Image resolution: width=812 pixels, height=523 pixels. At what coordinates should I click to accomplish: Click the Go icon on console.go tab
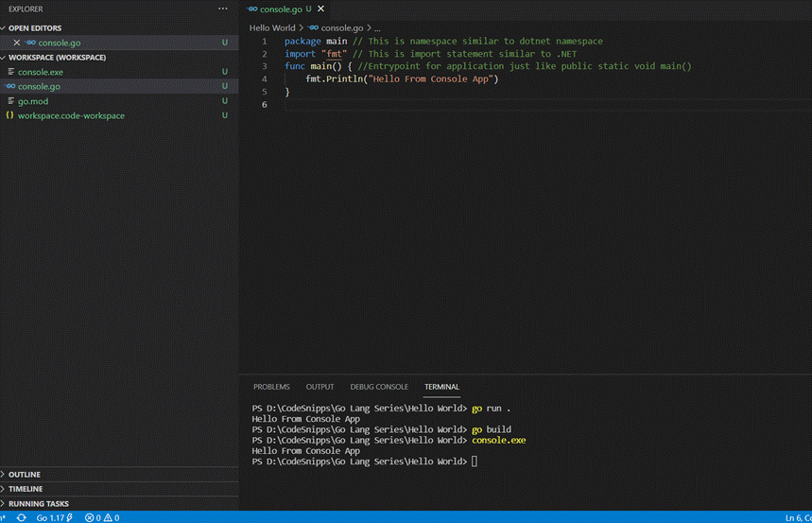(252, 9)
